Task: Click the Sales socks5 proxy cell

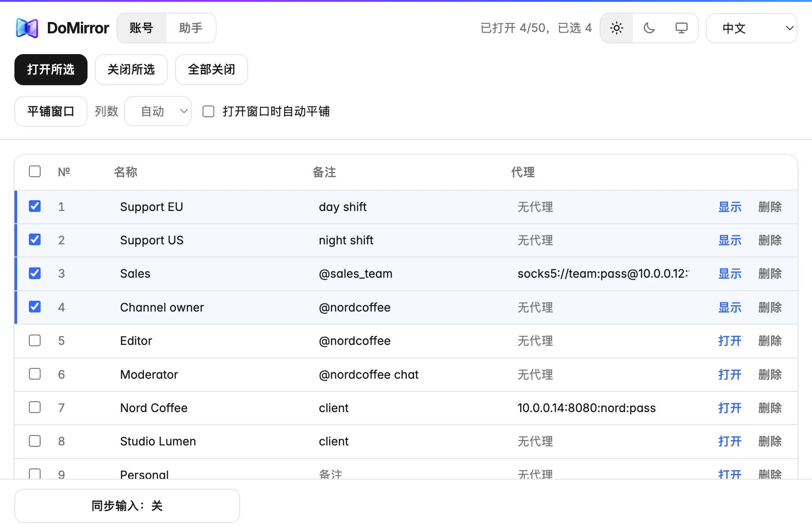Action: (x=603, y=274)
